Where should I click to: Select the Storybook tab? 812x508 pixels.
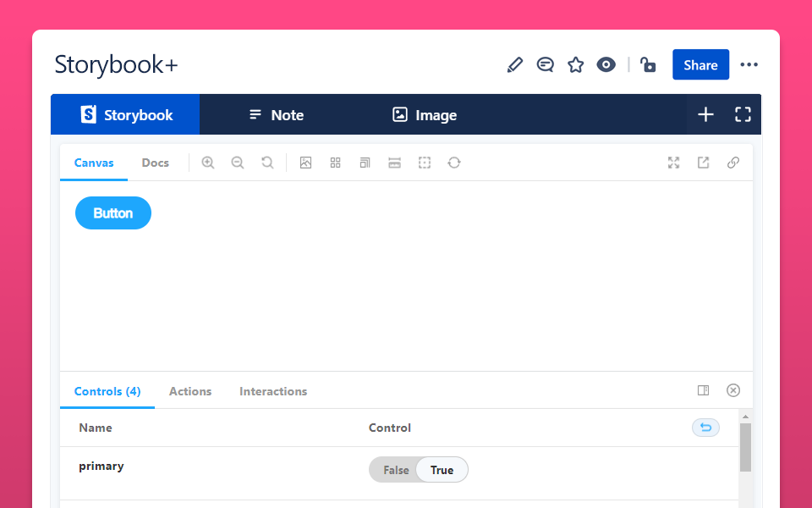point(125,114)
